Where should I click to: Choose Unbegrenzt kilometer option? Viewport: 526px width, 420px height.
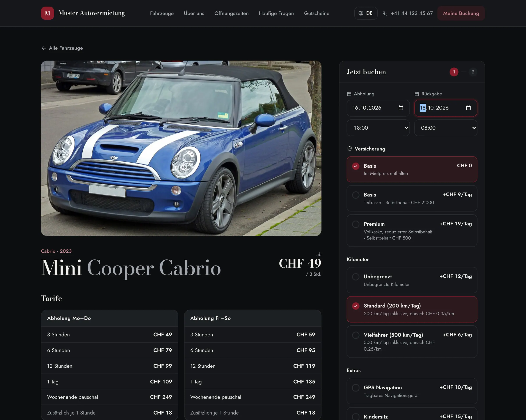click(x=412, y=280)
